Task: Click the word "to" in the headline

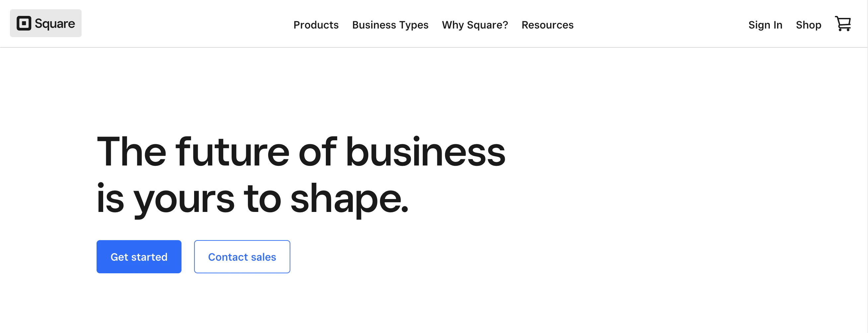Action: (262, 199)
